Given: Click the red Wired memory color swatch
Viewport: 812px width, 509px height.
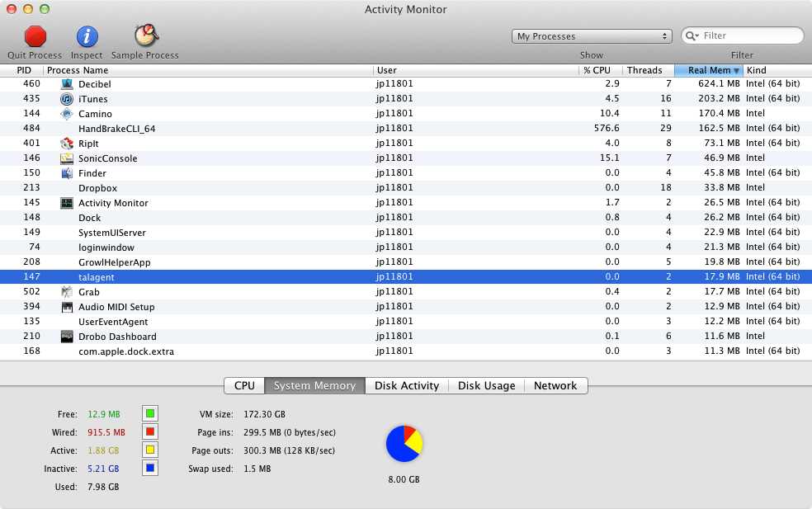Looking at the screenshot, I should 150,432.
